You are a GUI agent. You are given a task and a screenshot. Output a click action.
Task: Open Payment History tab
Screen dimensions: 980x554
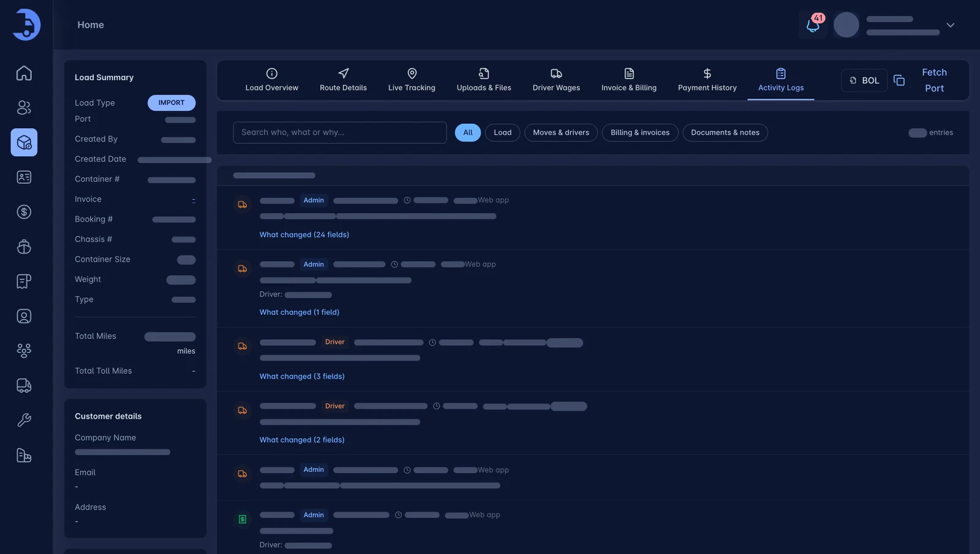click(x=707, y=80)
